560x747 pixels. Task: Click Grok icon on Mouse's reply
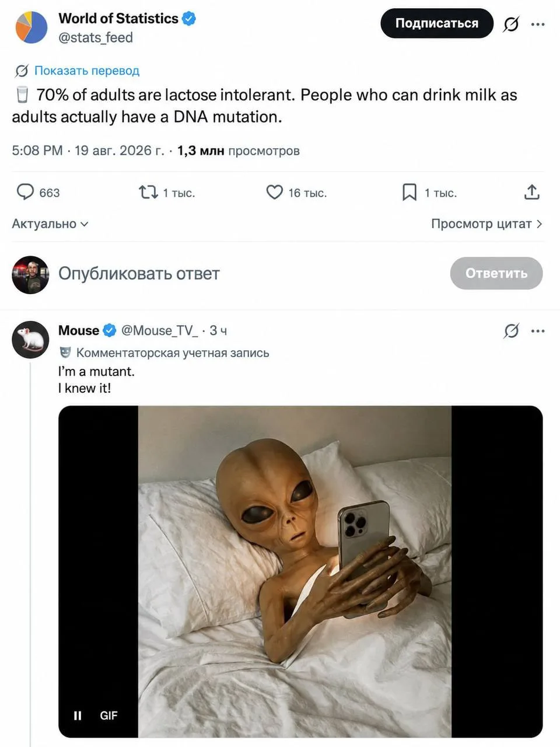pyautogui.click(x=511, y=331)
